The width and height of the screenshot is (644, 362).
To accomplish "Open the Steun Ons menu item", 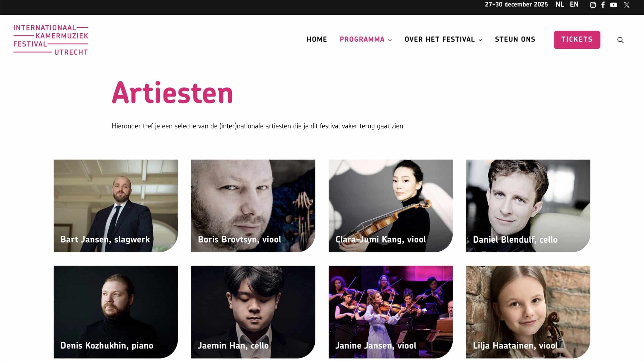I will [x=515, y=39].
